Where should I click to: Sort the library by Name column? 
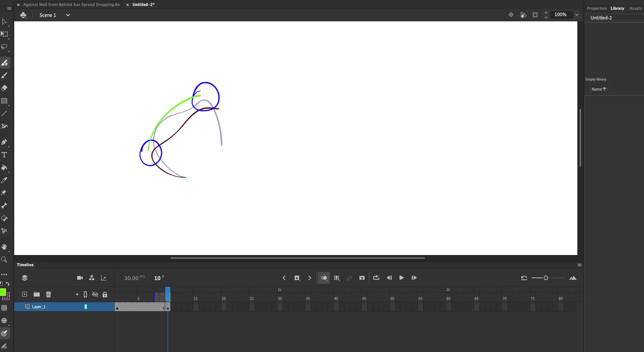coord(599,89)
